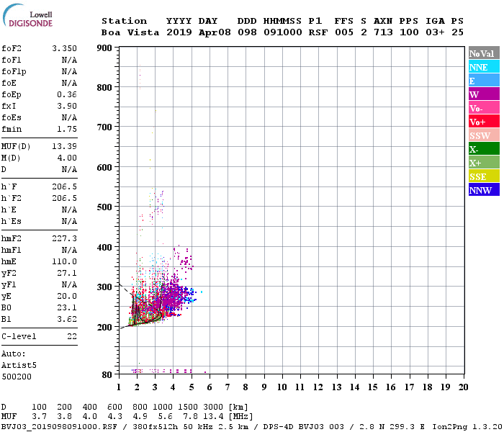Select the E blue legend swatch
Image resolution: width=504 pixels, height=432 pixels.
coord(484,81)
